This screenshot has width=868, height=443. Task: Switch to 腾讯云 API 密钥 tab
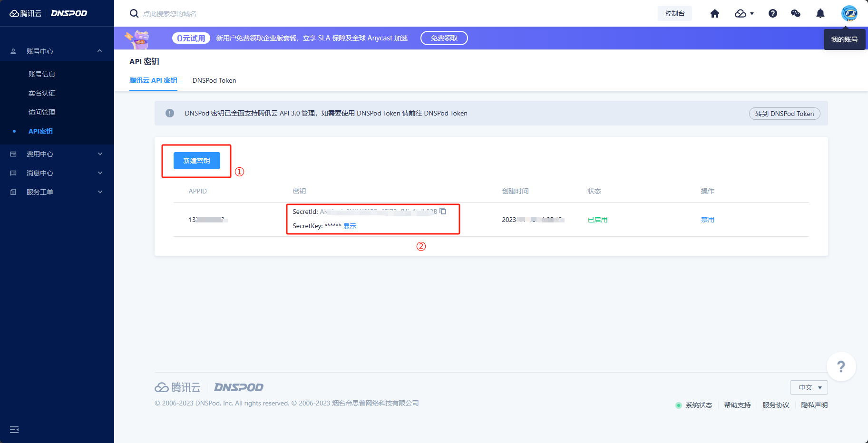pyautogui.click(x=153, y=80)
